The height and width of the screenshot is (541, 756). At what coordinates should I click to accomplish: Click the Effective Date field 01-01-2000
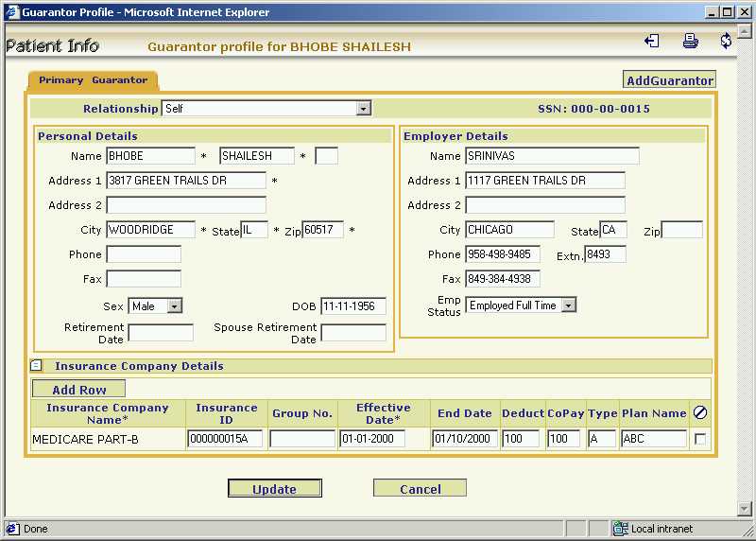pos(371,439)
